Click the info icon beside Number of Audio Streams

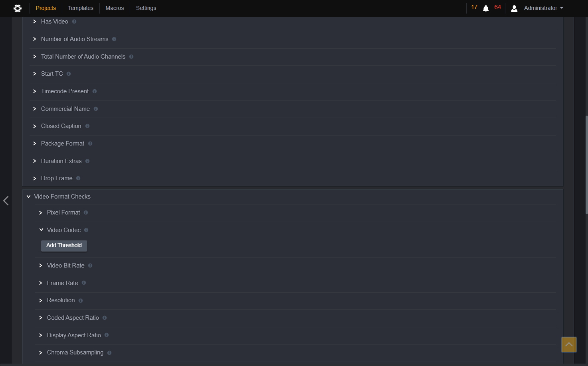(114, 39)
